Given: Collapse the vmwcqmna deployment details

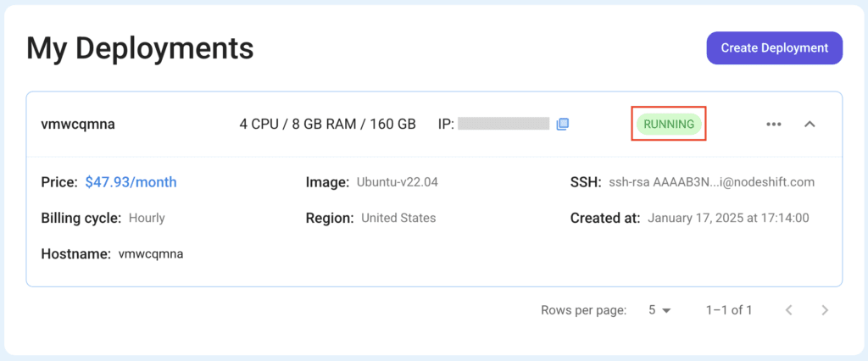Looking at the screenshot, I should click(x=810, y=124).
